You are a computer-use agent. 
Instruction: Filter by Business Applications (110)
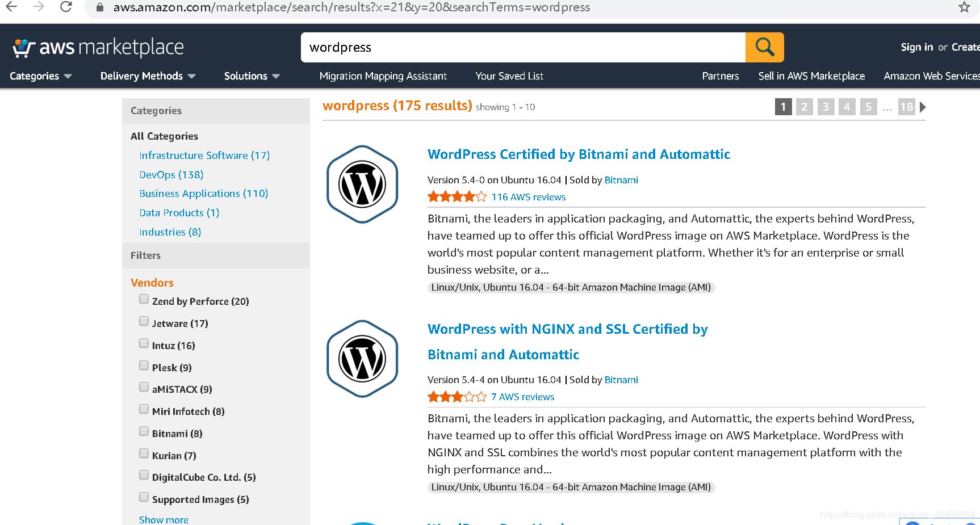203,194
